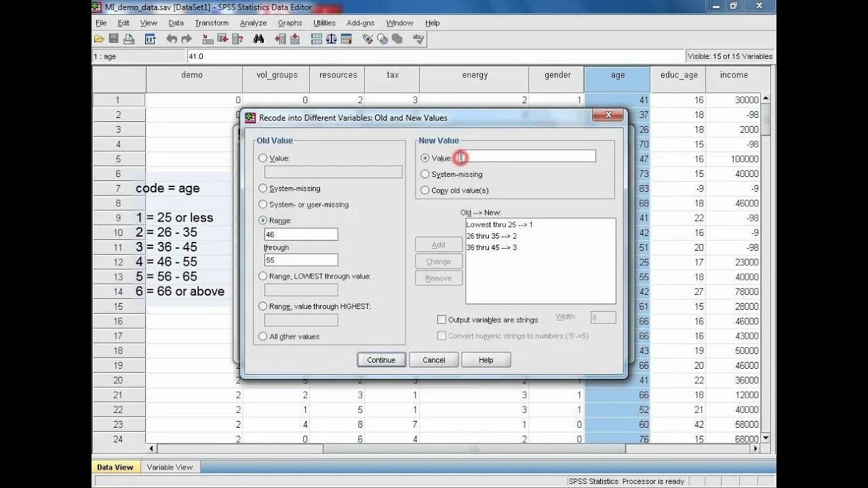Select Range, value through HIGHEST option
868x488 pixels.
tap(263, 306)
